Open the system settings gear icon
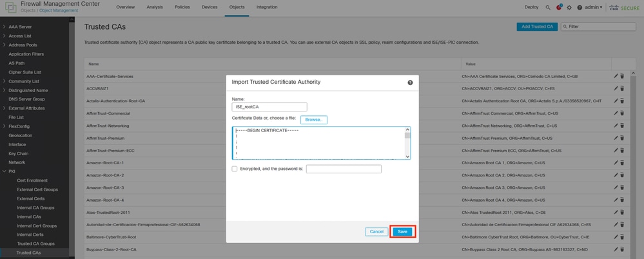The height and width of the screenshot is (259, 644). [569, 7]
